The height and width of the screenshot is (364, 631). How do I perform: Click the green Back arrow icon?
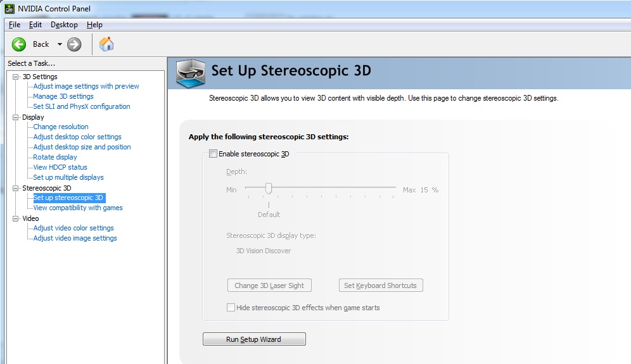pos(19,44)
